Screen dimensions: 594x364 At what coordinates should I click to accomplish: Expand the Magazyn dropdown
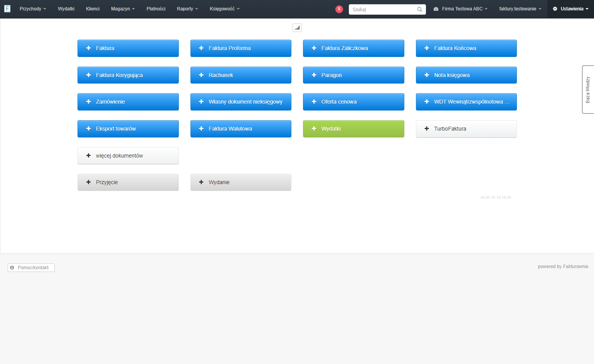point(123,9)
